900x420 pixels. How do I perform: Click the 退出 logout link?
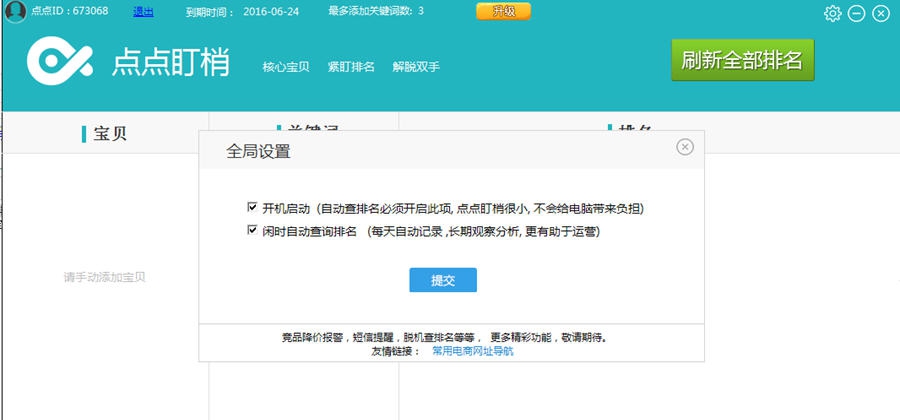(x=143, y=11)
